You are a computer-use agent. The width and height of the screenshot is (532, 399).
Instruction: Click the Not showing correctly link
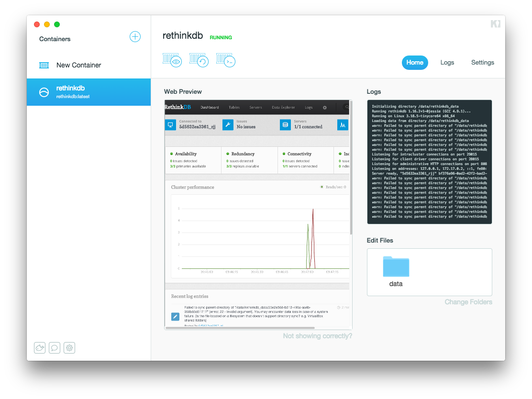pos(317,336)
